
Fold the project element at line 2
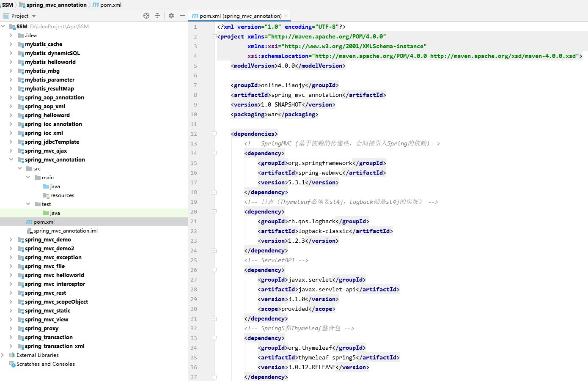pyautogui.click(x=214, y=36)
